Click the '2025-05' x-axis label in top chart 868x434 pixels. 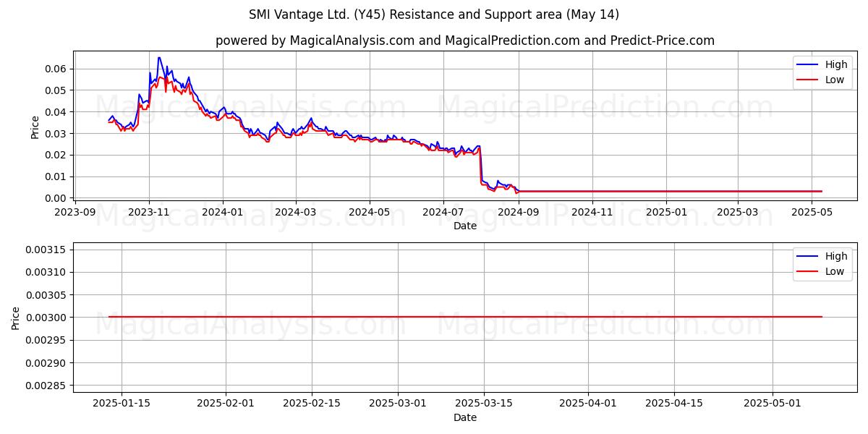click(812, 212)
